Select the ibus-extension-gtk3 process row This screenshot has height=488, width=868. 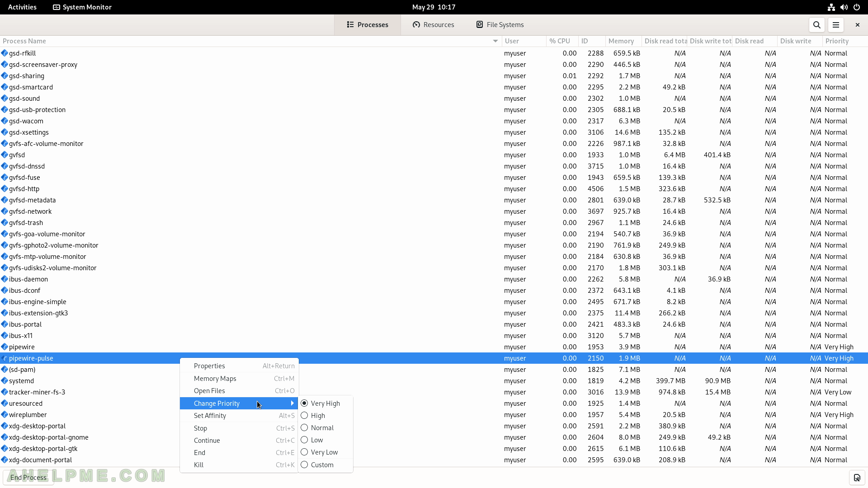(x=434, y=313)
